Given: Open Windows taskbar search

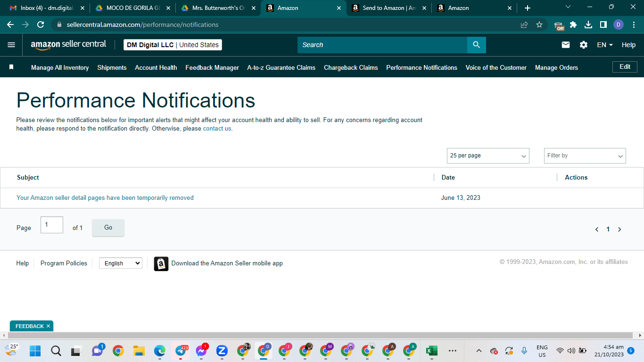Looking at the screenshot, I should pyautogui.click(x=56, y=351).
